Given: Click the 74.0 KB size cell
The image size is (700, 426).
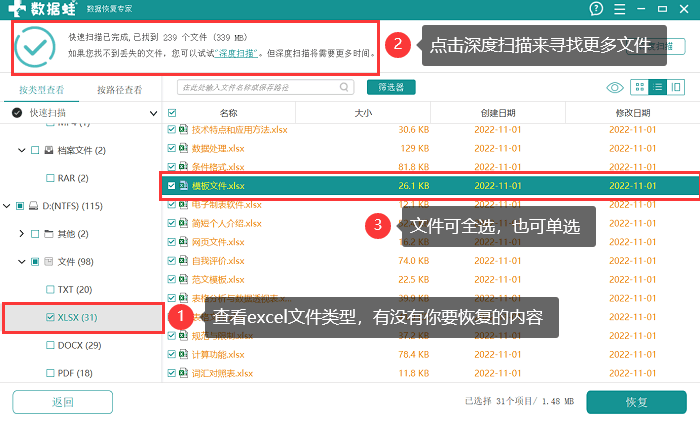Looking at the screenshot, I should tap(414, 261).
